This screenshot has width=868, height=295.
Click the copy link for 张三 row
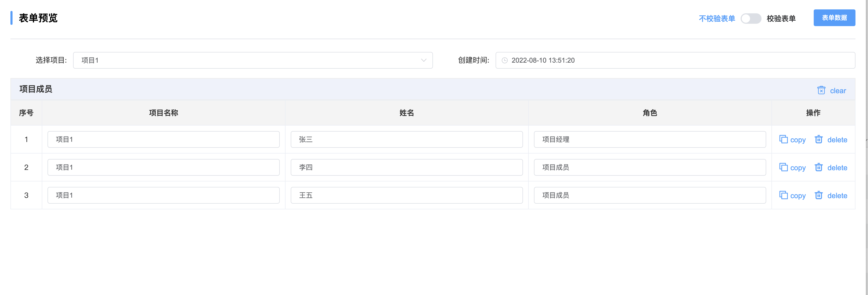pos(798,140)
